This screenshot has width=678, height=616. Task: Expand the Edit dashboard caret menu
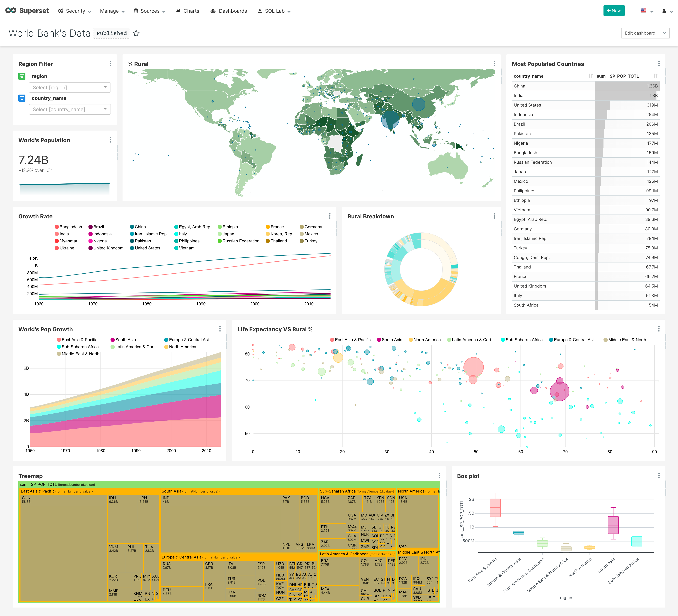(x=665, y=33)
